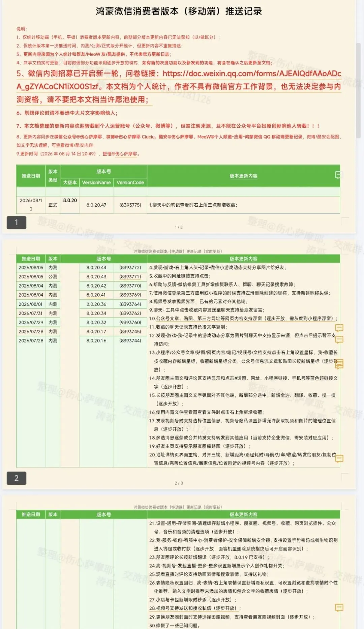
Task: Select version code cell (8393745)
Action: click(x=130, y=331)
